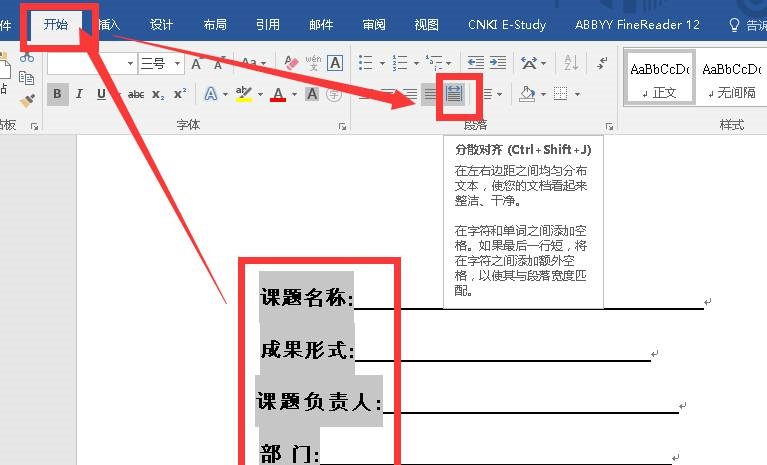This screenshot has height=465, width=767.
Task: Expand highlight color dropdown arrow
Action: (260, 94)
